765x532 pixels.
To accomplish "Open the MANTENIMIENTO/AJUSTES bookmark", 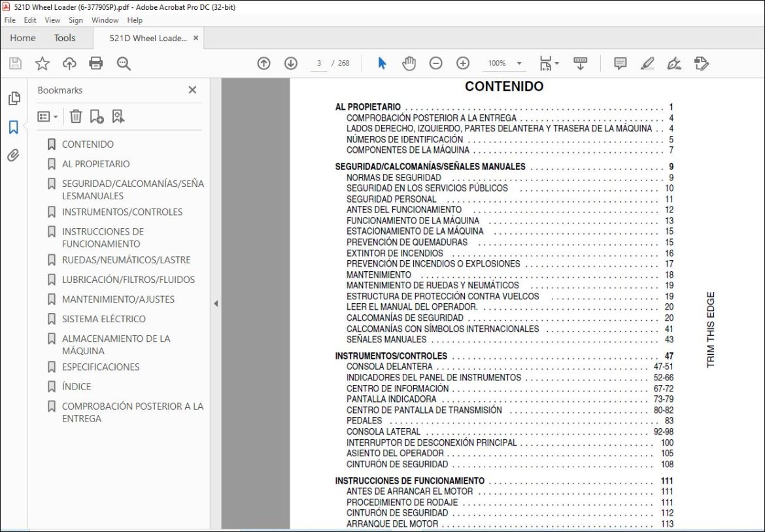I will (118, 299).
